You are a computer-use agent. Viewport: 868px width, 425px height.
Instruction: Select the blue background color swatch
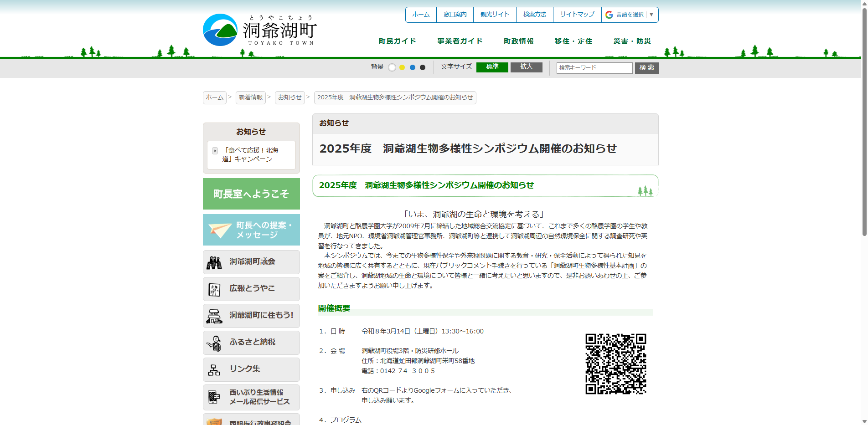413,67
